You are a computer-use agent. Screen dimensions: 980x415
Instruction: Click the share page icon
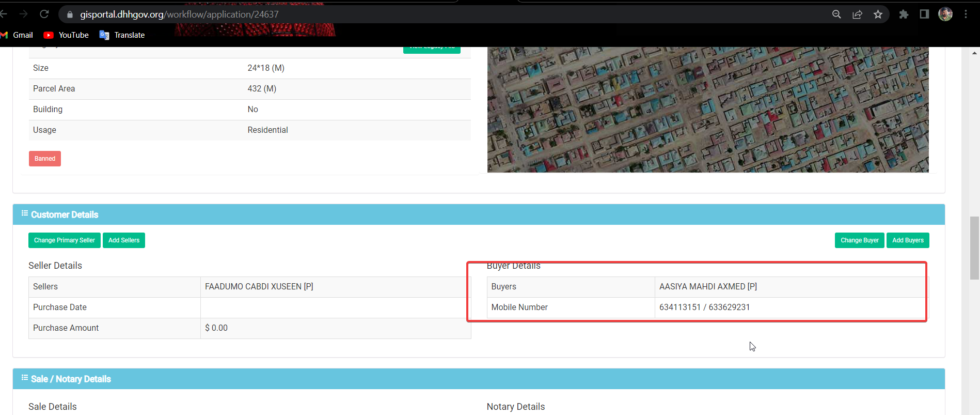coord(857,14)
